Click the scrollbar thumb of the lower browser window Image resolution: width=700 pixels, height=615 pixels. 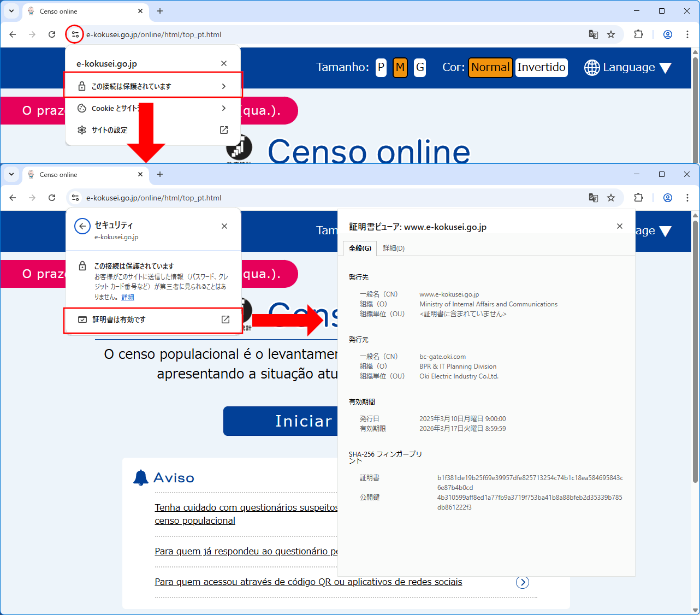(695, 350)
